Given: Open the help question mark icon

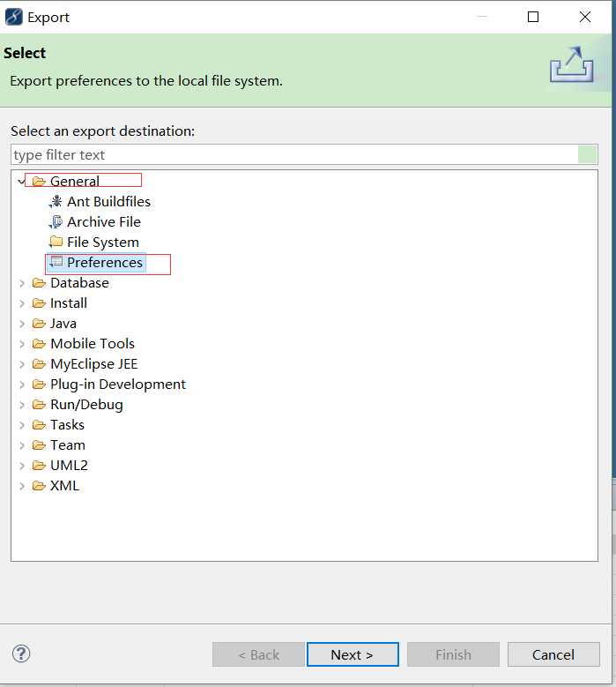Looking at the screenshot, I should click(21, 653).
